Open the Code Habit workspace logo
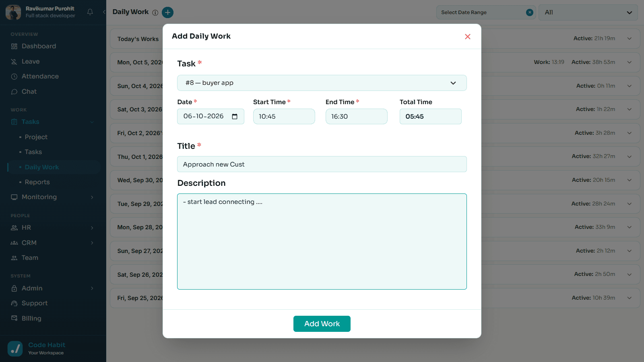Screen dimensions: 644x362 click(15, 349)
